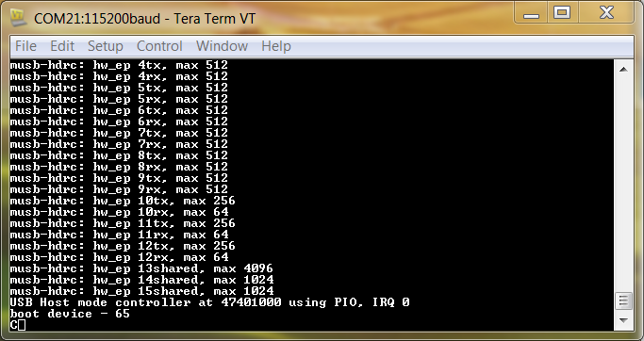Open the Control menu
The width and height of the screenshot is (644, 341).
(159, 46)
